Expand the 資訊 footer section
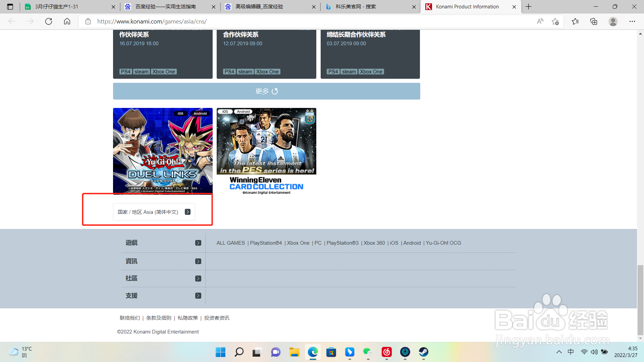644x362 pixels. (198, 261)
